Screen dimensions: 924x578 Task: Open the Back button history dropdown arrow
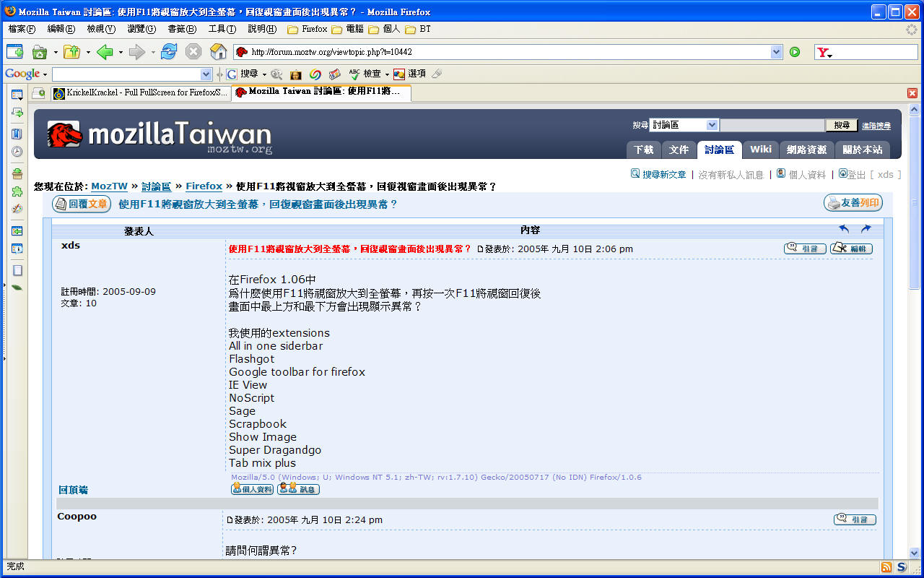pyautogui.click(x=120, y=52)
